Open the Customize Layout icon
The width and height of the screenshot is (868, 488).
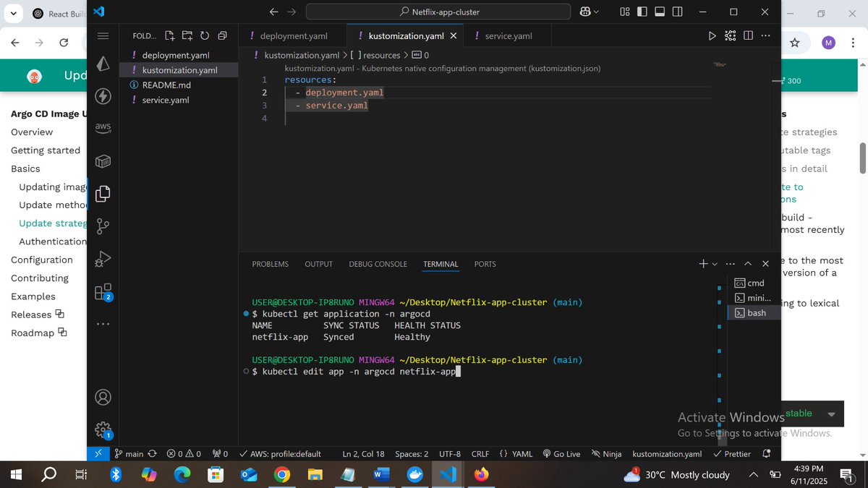pyautogui.click(x=624, y=12)
